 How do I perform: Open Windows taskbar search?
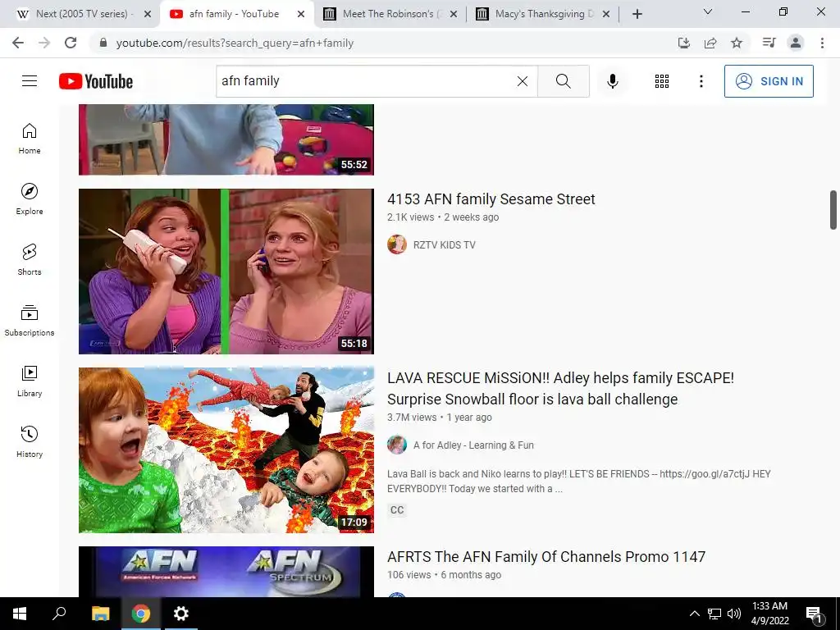(59, 614)
